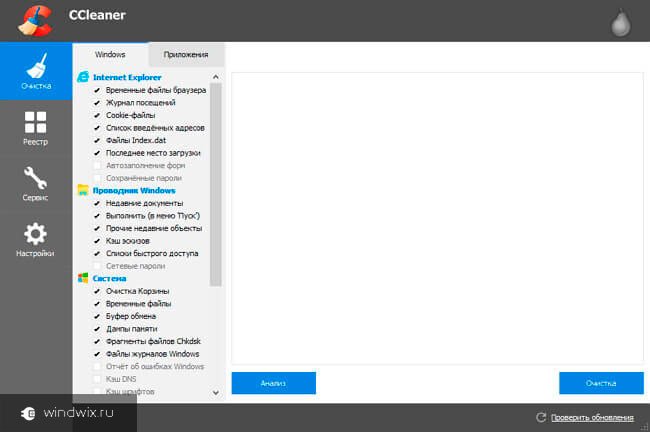Uncheck Прочие недавние объекты
650x432 pixels.
tap(97, 228)
